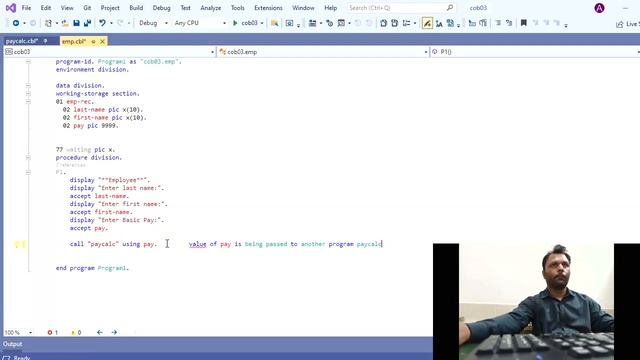Click the warning count indicator
Screen dimensions: 640x360
(x=76, y=332)
